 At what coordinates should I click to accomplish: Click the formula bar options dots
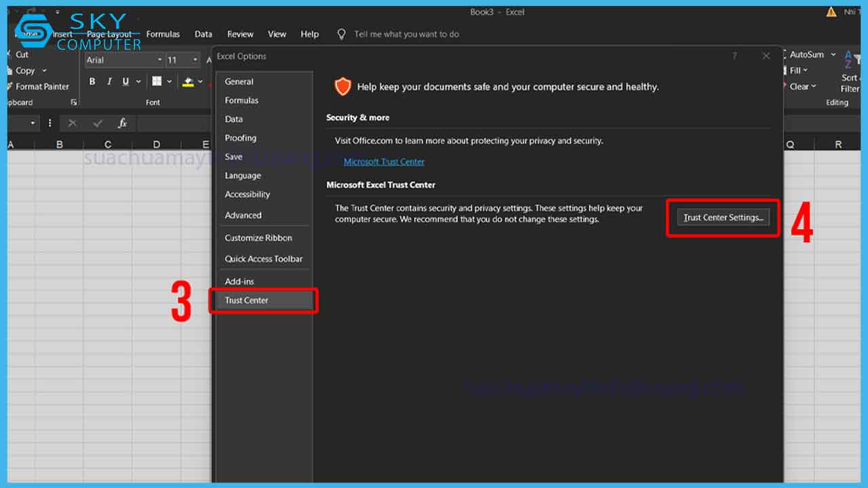50,123
